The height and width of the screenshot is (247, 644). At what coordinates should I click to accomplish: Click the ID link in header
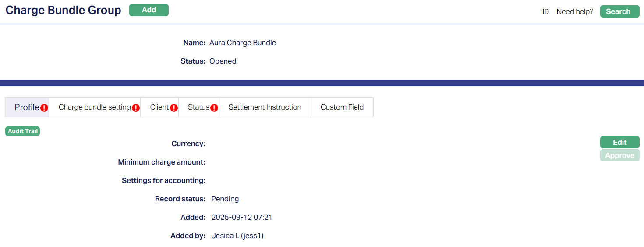pyautogui.click(x=545, y=12)
